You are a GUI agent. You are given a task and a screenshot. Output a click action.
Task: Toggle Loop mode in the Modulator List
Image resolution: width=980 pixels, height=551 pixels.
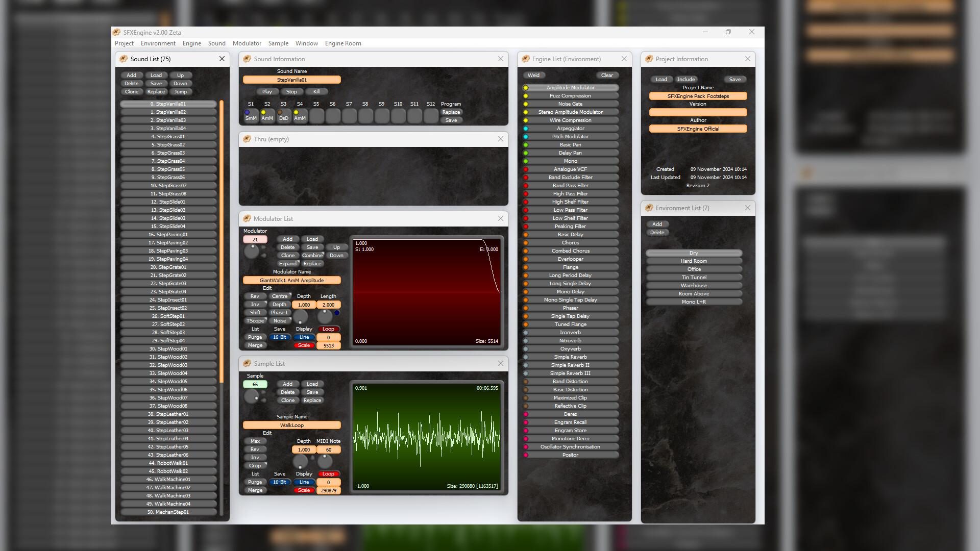[x=329, y=329]
